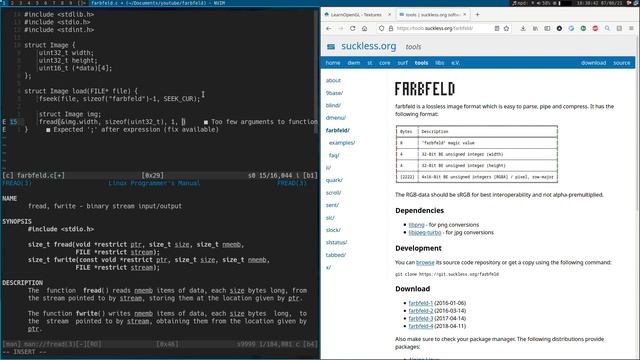Switch to the LearnOpenGL - Textures tab

[356, 15]
